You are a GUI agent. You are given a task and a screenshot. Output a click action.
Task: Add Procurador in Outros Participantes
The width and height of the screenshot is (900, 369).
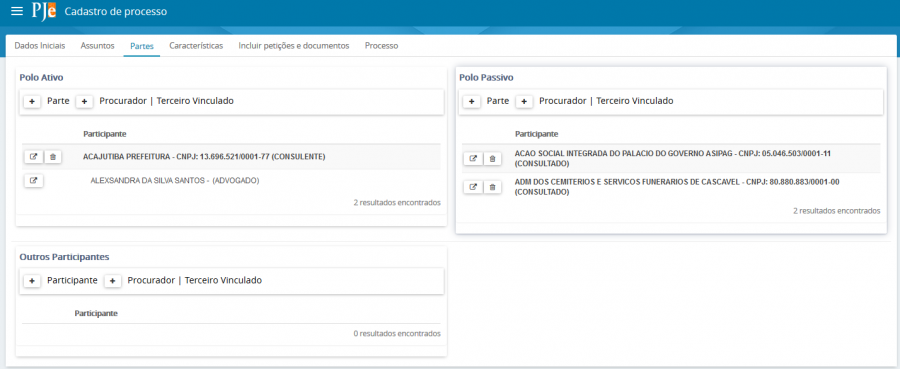pyautogui.click(x=112, y=281)
